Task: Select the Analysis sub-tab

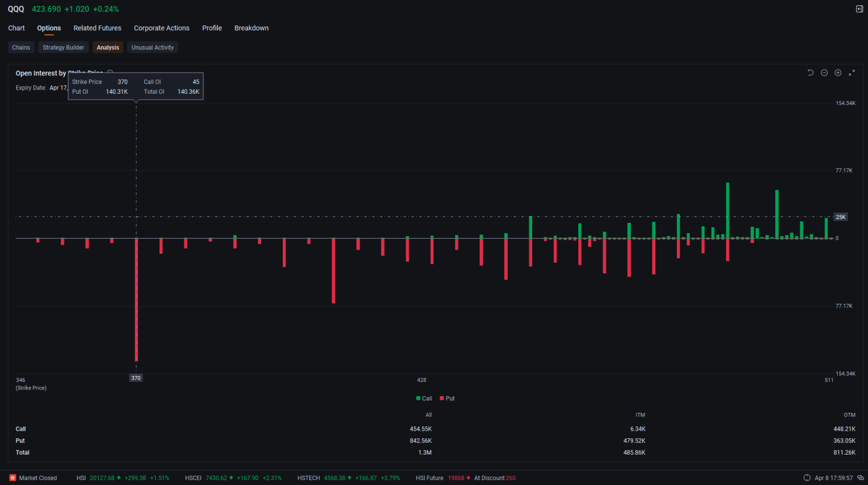Action: click(x=108, y=48)
